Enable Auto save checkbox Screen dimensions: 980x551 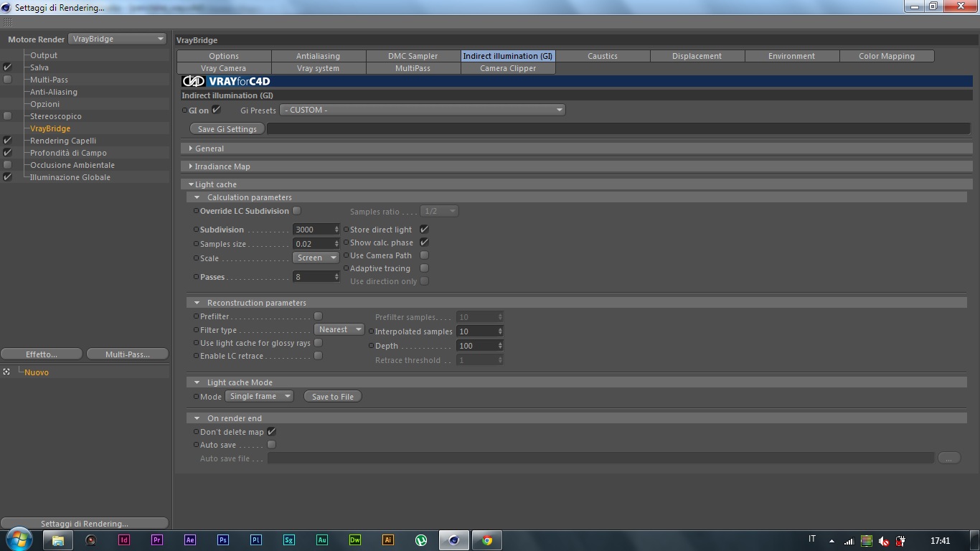pyautogui.click(x=271, y=445)
